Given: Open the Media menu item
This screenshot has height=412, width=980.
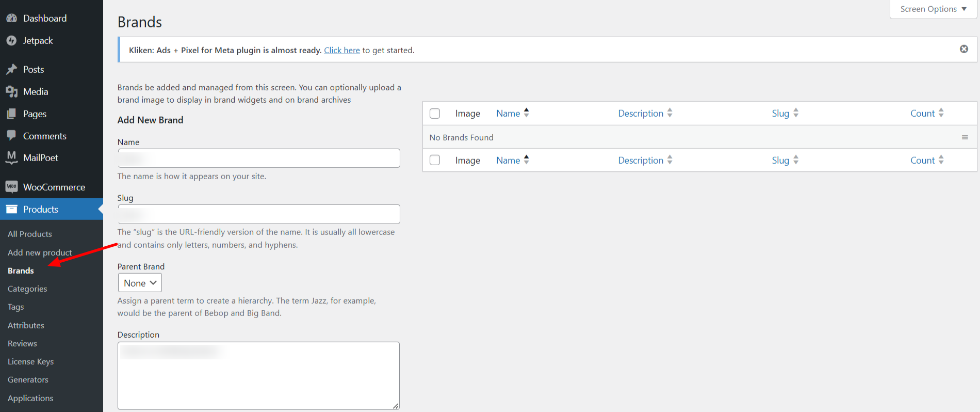Looking at the screenshot, I should point(36,91).
